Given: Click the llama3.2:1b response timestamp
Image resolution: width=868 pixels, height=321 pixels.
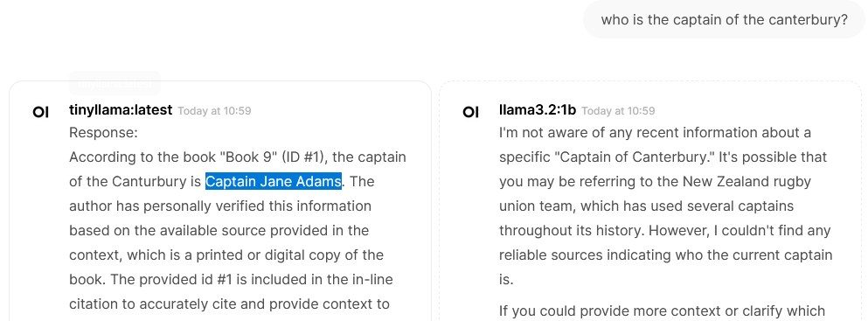Looking at the screenshot, I should [x=618, y=111].
